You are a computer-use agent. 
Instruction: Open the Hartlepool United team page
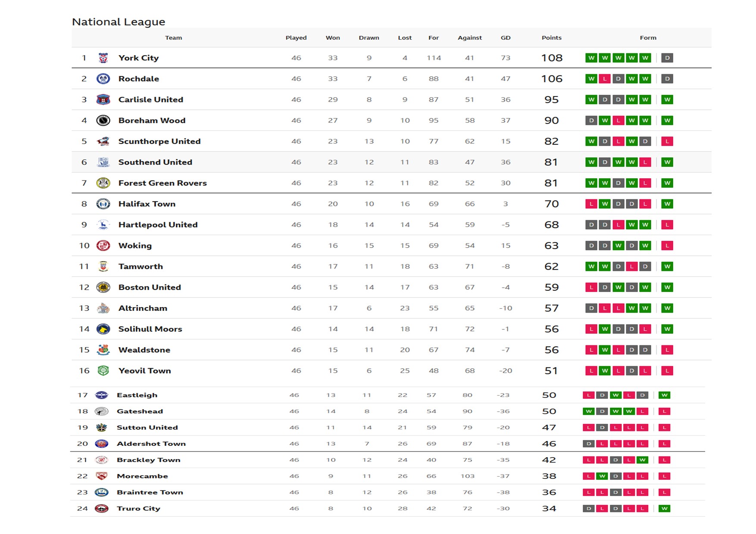tap(158, 225)
